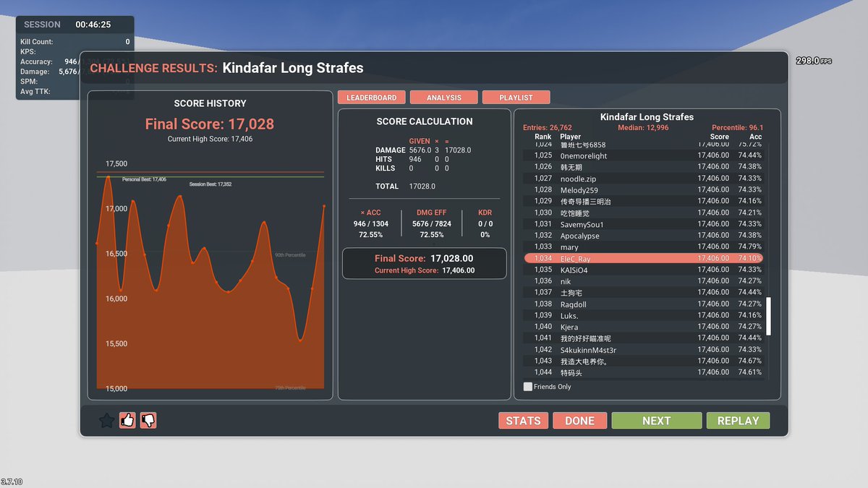Click the Entries: 26,762 label
Viewport: 868px width, 488px height.
(548, 128)
